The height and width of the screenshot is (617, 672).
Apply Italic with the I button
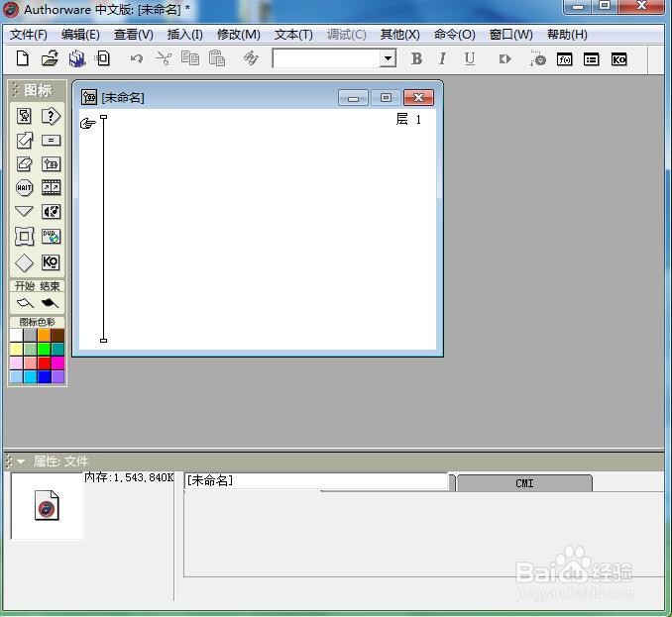442,58
